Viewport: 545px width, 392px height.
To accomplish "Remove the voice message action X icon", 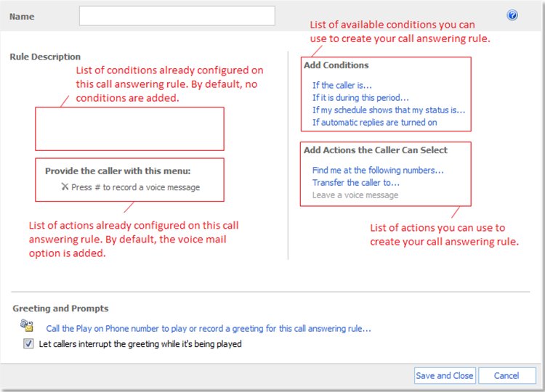I will [65, 187].
